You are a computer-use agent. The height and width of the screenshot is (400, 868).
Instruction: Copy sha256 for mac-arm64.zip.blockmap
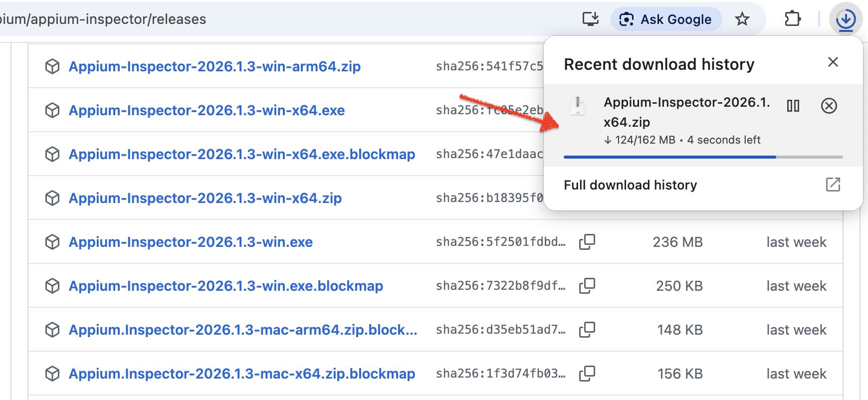coord(587,330)
